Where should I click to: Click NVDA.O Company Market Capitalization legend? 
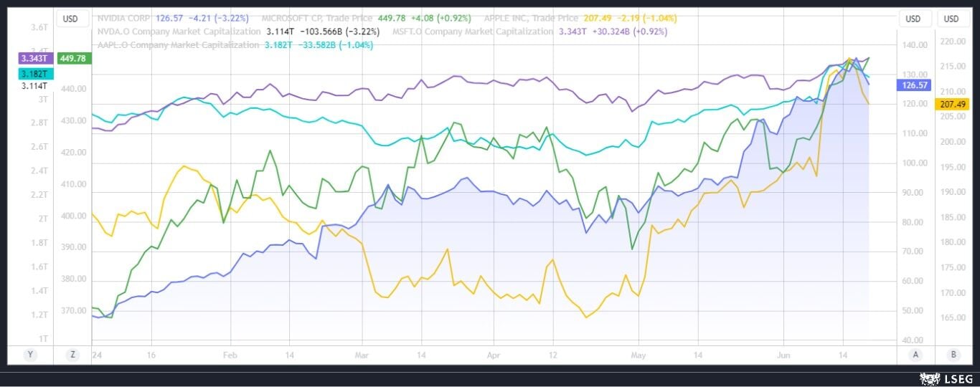tap(179, 32)
